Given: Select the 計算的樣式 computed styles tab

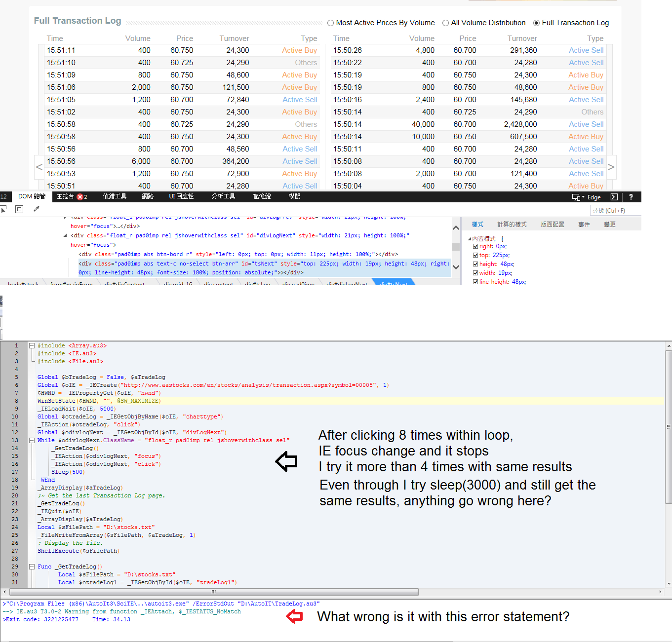Looking at the screenshot, I should point(512,225).
